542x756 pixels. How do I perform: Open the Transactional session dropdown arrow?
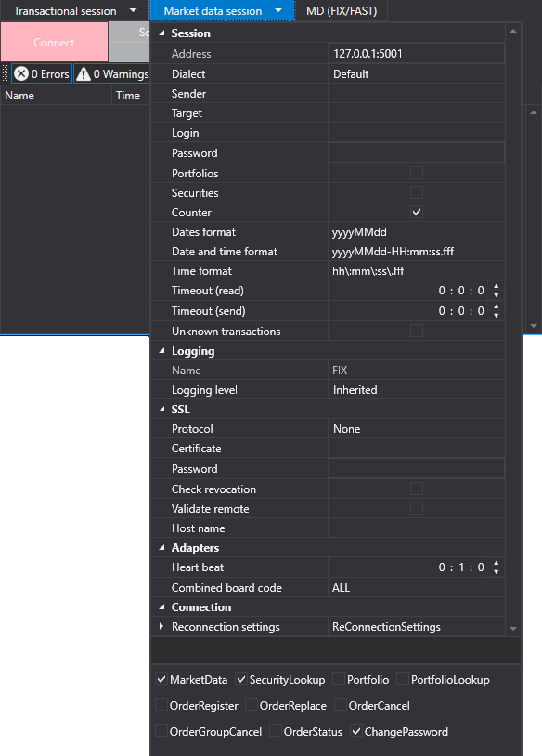133,10
